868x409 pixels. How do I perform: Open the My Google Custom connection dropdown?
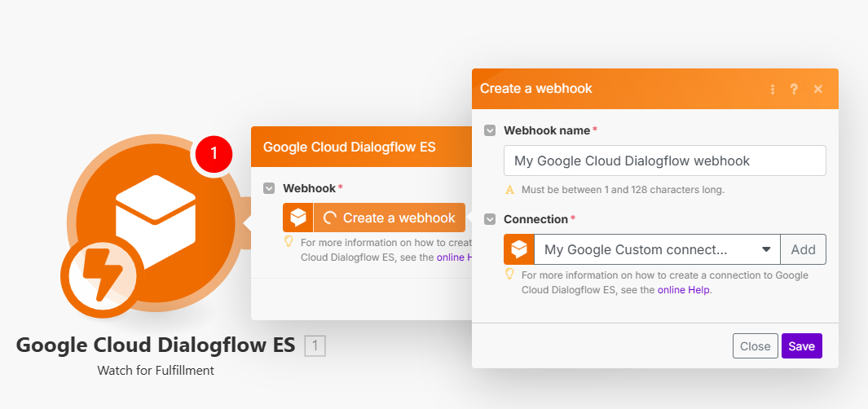tap(657, 249)
